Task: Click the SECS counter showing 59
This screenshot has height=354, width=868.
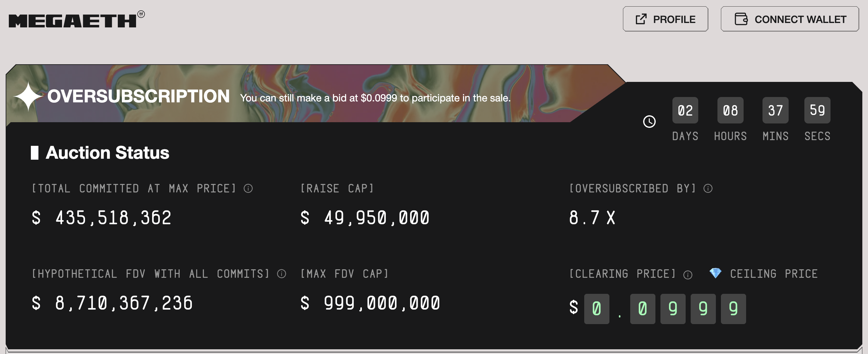Action: (x=818, y=110)
